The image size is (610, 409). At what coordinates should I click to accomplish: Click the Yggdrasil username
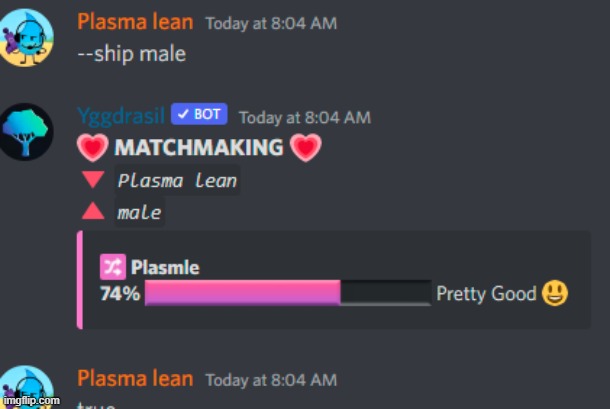pyautogui.click(x=121, y=116)
